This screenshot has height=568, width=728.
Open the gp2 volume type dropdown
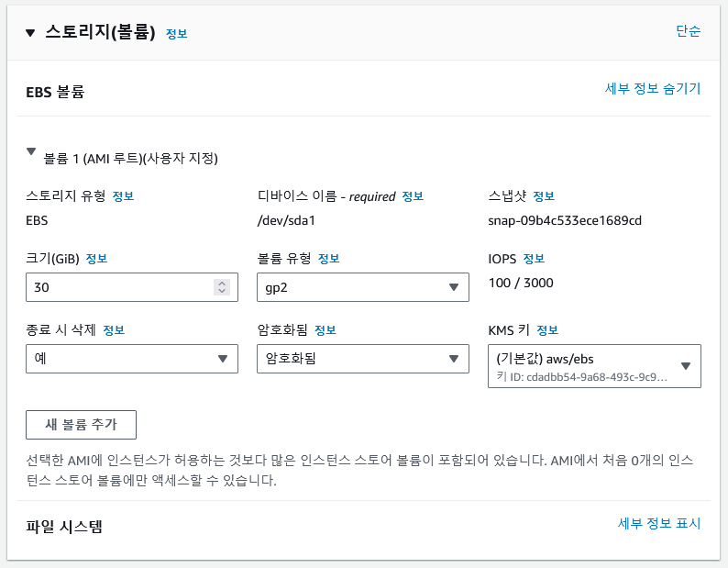click(x=363, y=287)
